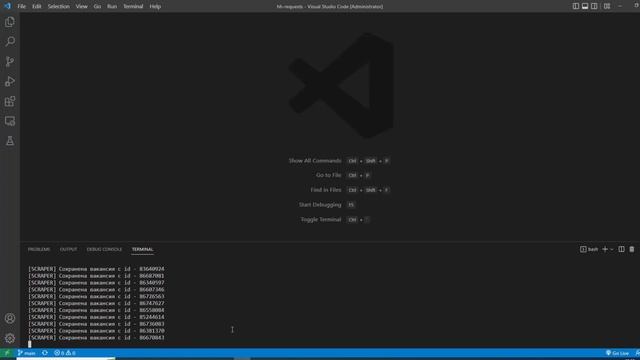The width and height of the screenshot is (640, 360).
Task: Open the Explorer view in activity bar
Action: pos(10,22)
